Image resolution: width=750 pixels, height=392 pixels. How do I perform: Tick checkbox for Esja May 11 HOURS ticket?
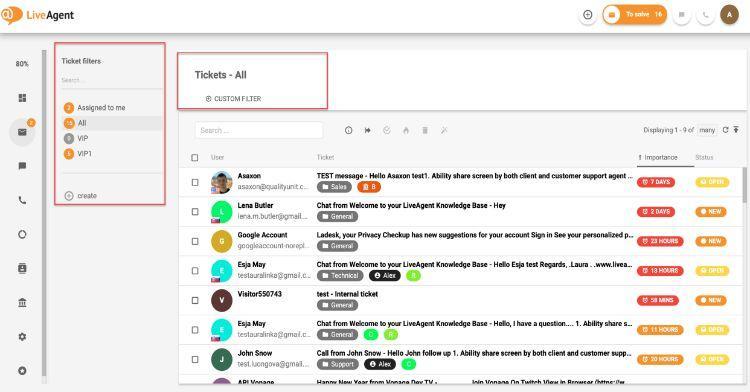[195, 330]
